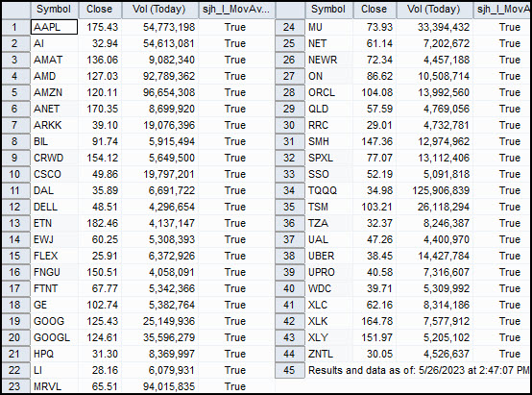The height and width of the screenshot is (395, 532).
Task: Click the AMZN symbol cell
Action: coord(55,92)
